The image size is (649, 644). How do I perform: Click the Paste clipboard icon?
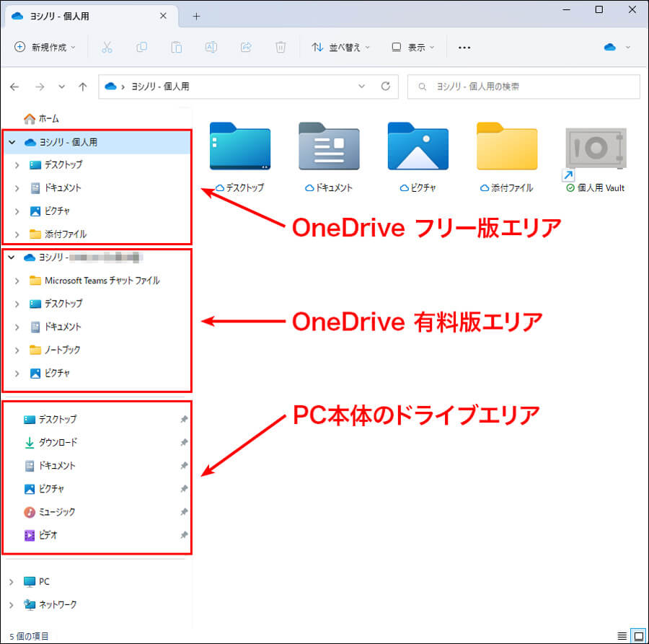point(177,48)
